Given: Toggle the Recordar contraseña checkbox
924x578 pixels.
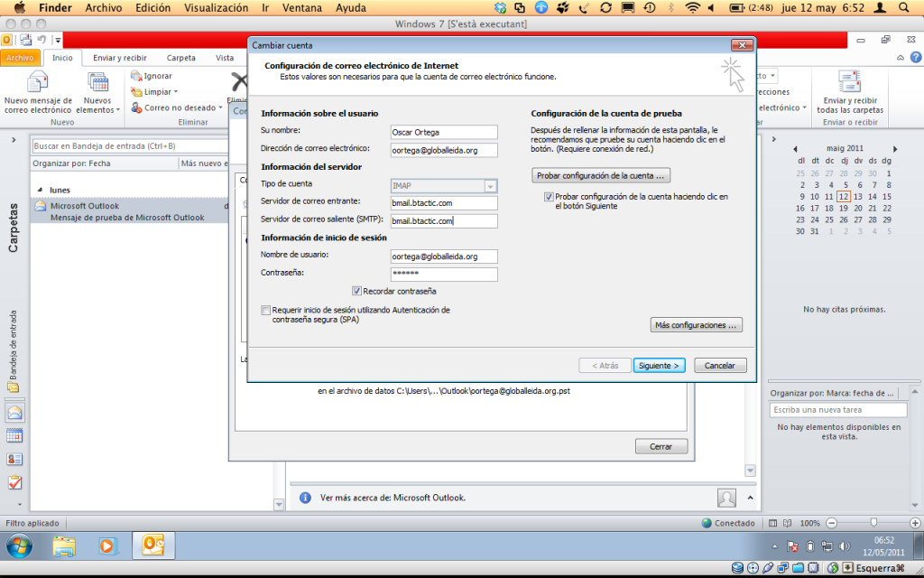Looking at the screenshot, I should (357, 291).
